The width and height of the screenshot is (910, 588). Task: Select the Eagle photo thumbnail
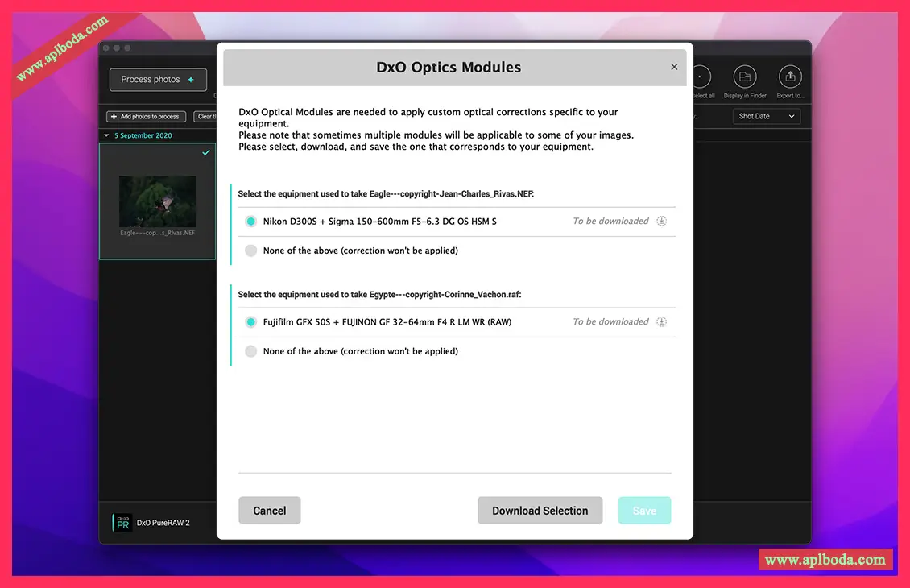pyautogui.click(x=157, y=201)
